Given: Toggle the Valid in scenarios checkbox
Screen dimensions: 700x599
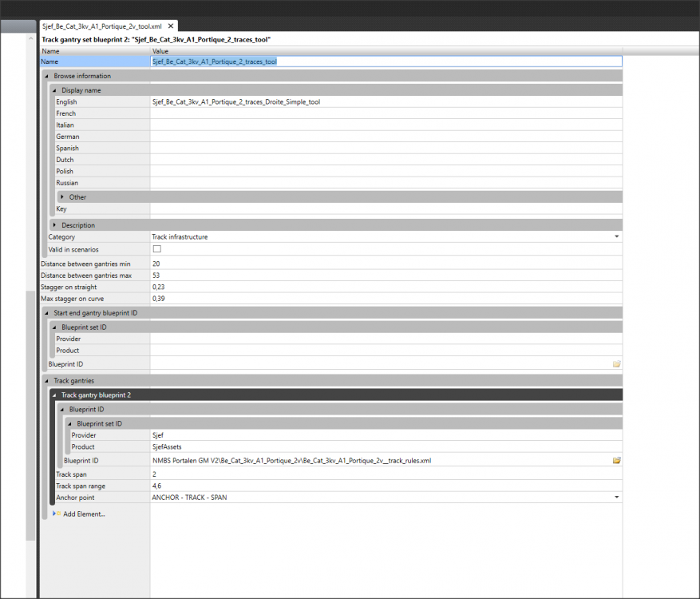Looking at the screenshot, I should pyautogui.click(x=156, y=250).
